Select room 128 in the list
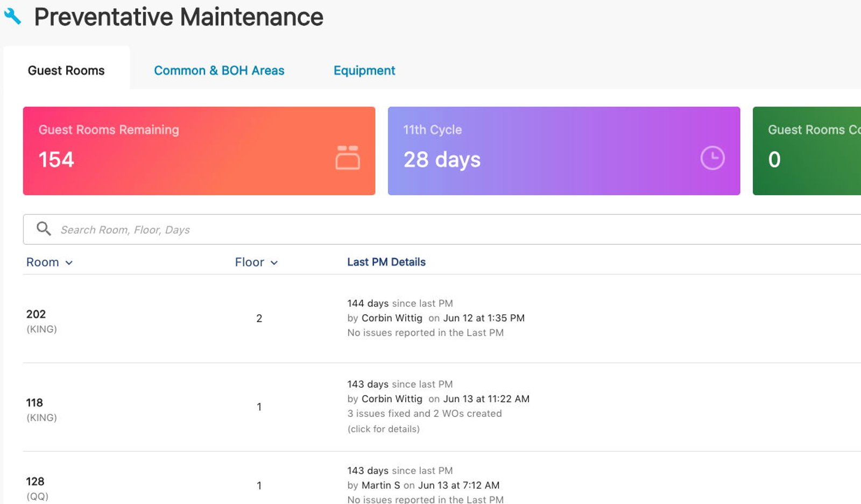Image resolution: width=861 pixels, height=504 pixels. tap(36, 481)
